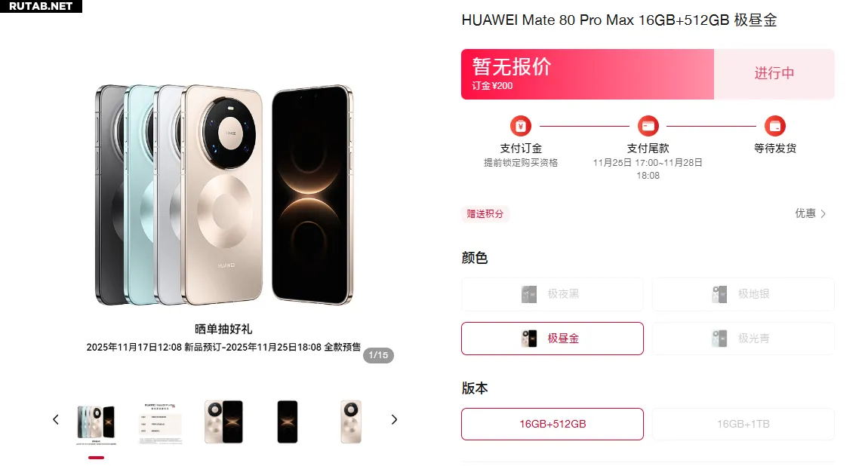The image size is (868, 466).
Task: Click the phone icon in 极光青 option
Action: click(719, 339)
